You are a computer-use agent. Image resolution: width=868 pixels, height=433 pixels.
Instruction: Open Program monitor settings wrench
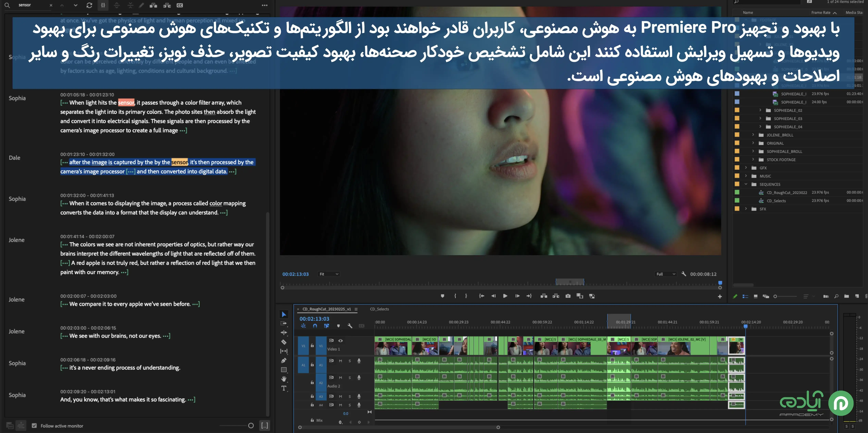point(684,274)
